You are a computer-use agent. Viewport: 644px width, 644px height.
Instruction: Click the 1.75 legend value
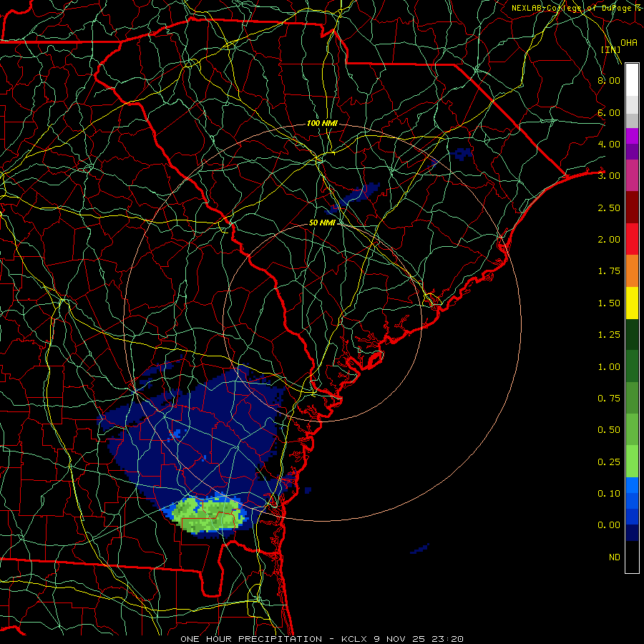click(609, 271)
